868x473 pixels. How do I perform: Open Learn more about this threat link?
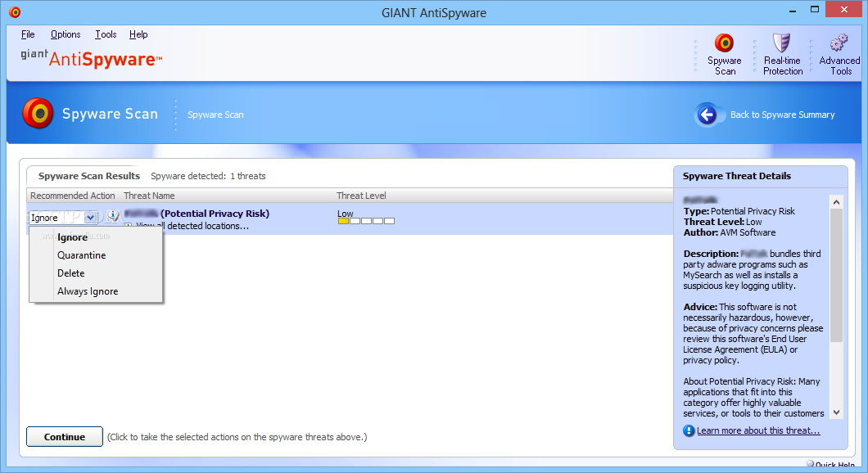coord(757,430)
